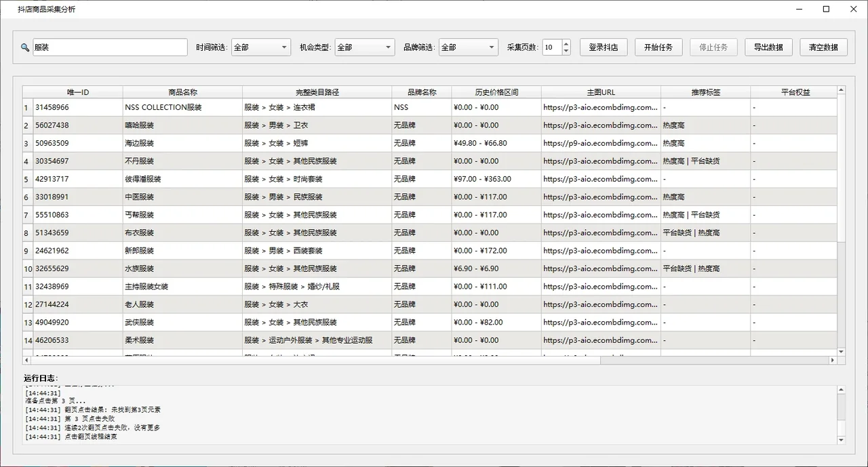Click product name NSS COLLECTION服装
This screenshot has height=467, width=868.
click(182, 107)
